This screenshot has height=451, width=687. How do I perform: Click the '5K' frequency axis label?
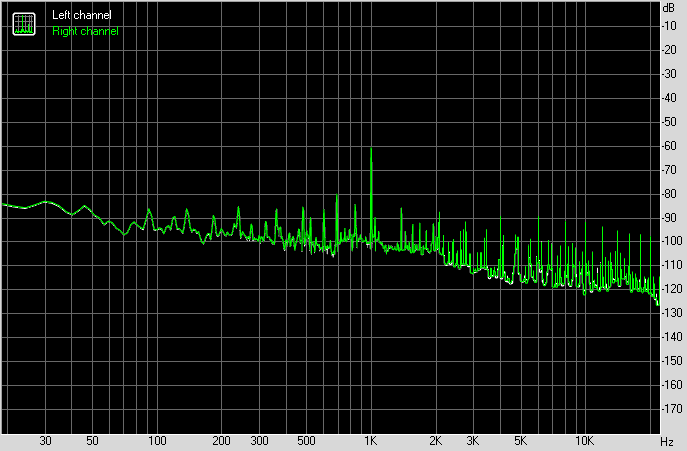[521, 441]
